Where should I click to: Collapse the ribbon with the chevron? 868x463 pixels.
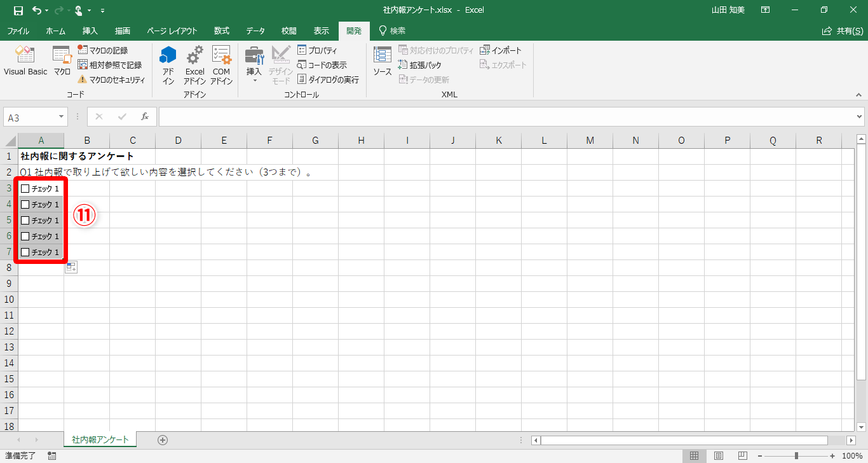(x=858, y=94)
